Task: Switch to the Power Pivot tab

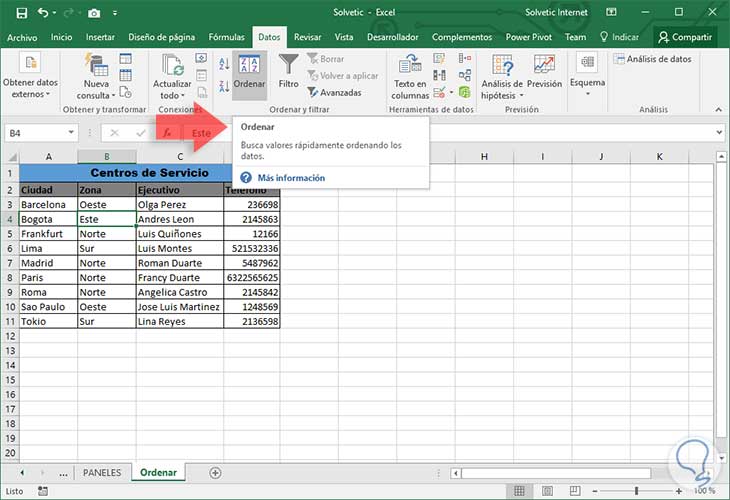Action: coord(528,37)
